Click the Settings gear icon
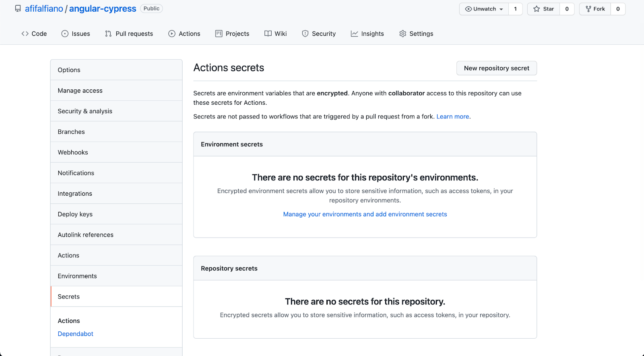 point(403,34)
